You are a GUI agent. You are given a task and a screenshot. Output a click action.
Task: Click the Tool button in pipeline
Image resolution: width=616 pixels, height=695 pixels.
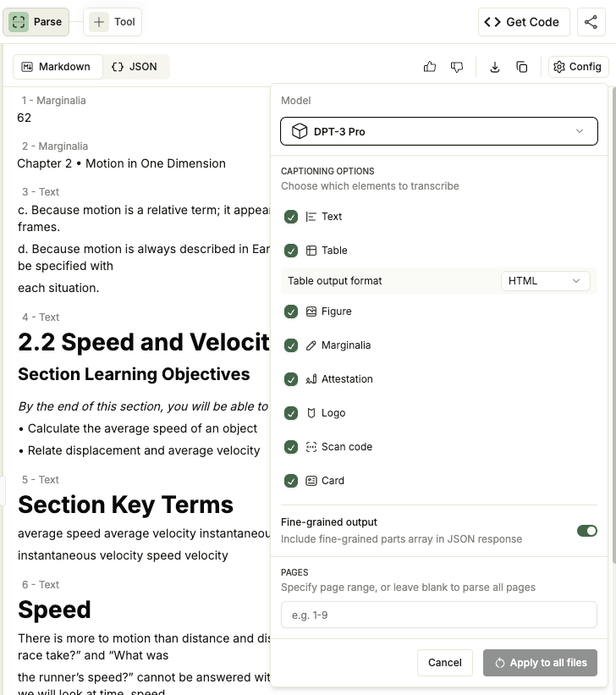click(x=113, y=22)
